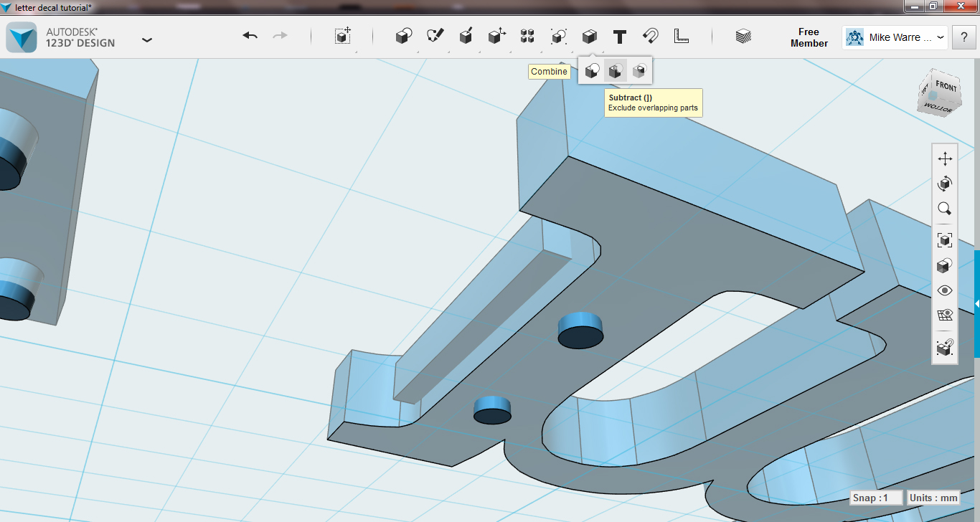Choose Intersect option in Combine flyout
This screenshot has width=980, height=522.
coord(639,71)
